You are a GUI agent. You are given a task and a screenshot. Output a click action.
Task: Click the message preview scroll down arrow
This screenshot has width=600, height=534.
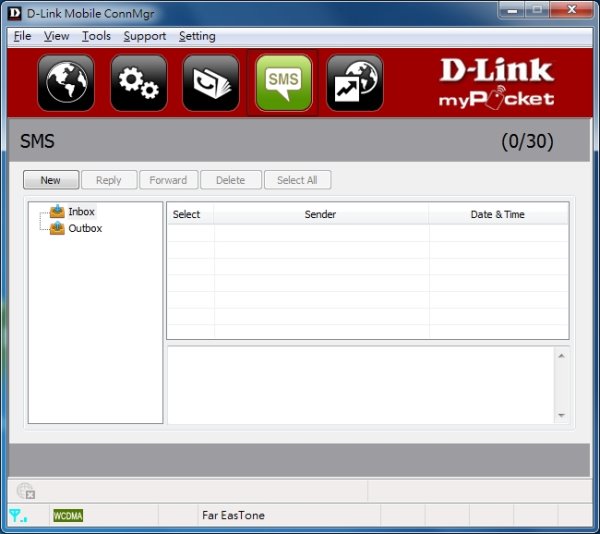tap(561, 415)
